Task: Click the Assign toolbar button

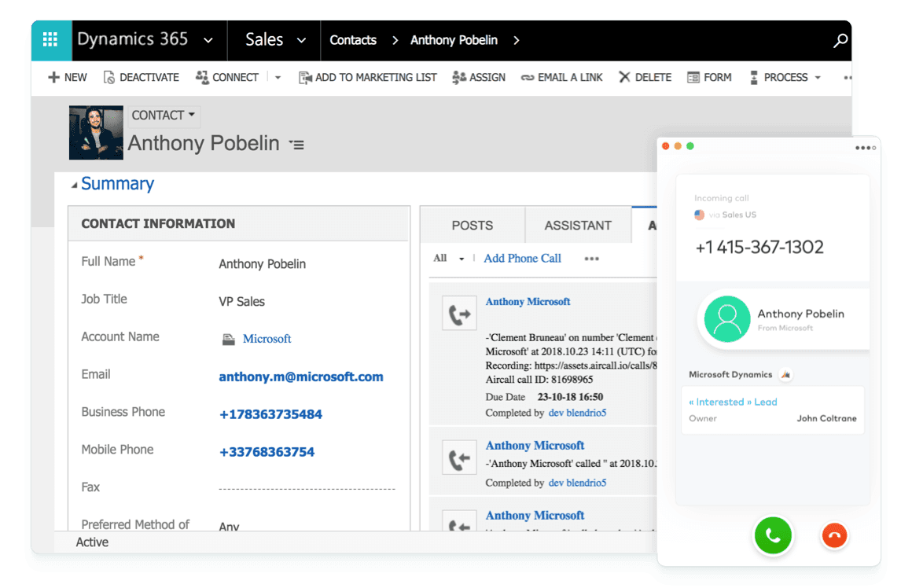Action: tap(460, 77)
